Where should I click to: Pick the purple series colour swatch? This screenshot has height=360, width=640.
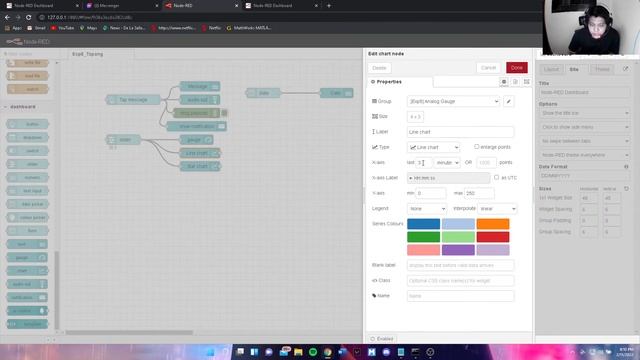tap(458, 250)
